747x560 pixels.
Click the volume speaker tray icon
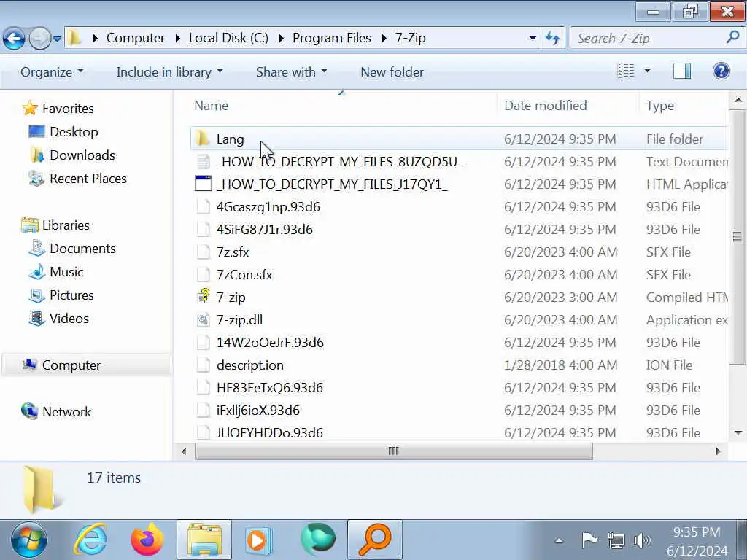[x=642, y=540]
